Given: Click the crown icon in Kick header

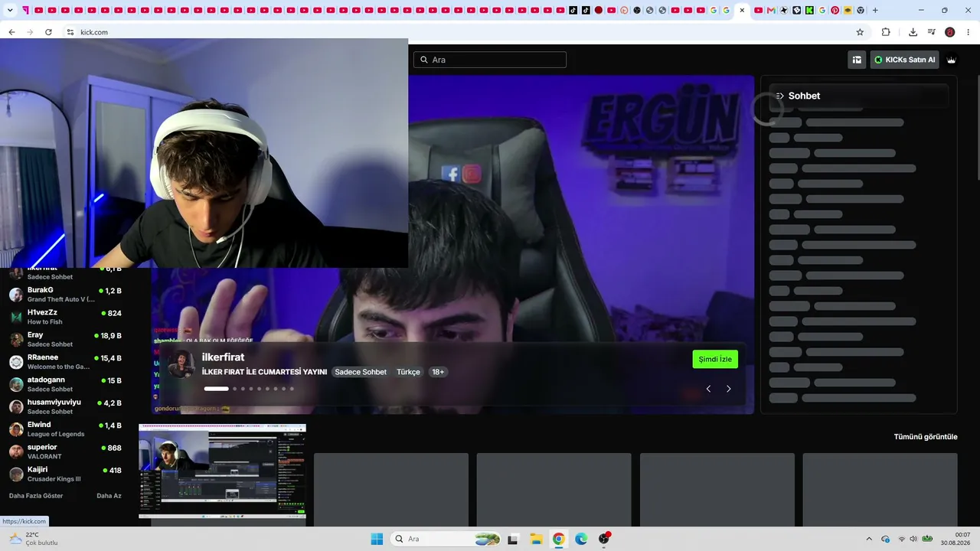Looking at the screenshot, I should coord(952,60).
